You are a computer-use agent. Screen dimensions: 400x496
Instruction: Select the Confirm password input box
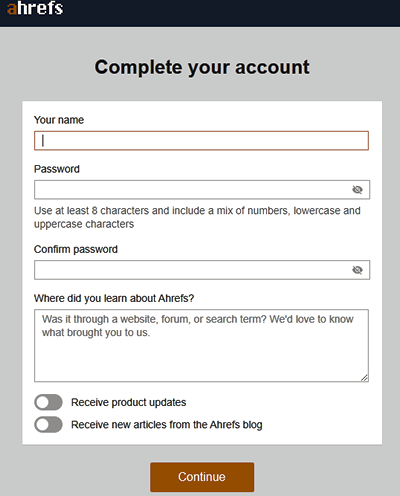(x=202, y=270)
